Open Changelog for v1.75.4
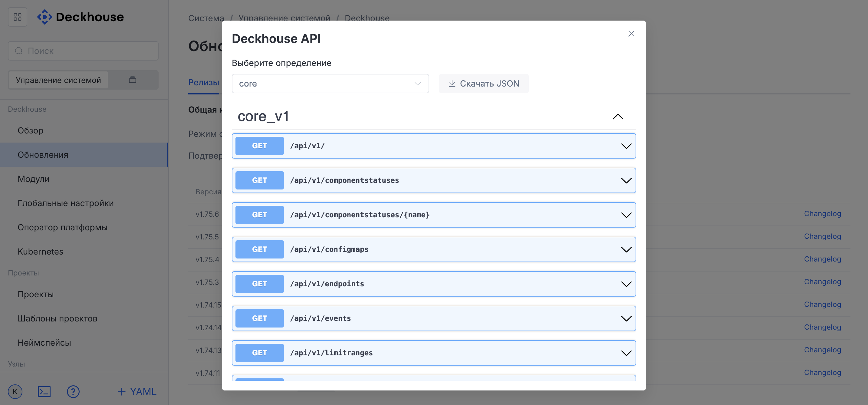This screenshot has height=405, width=868. [823, 259]
